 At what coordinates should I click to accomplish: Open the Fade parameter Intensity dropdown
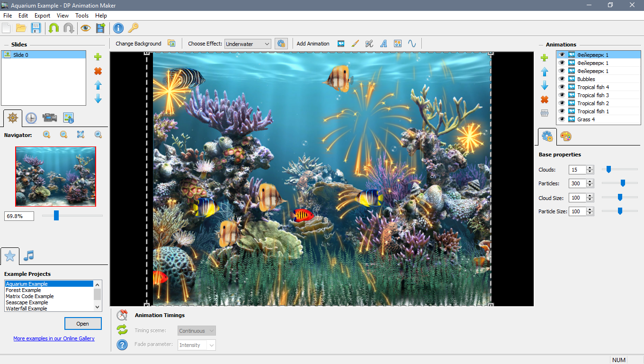pyautogui.click(x=197, y=345)
